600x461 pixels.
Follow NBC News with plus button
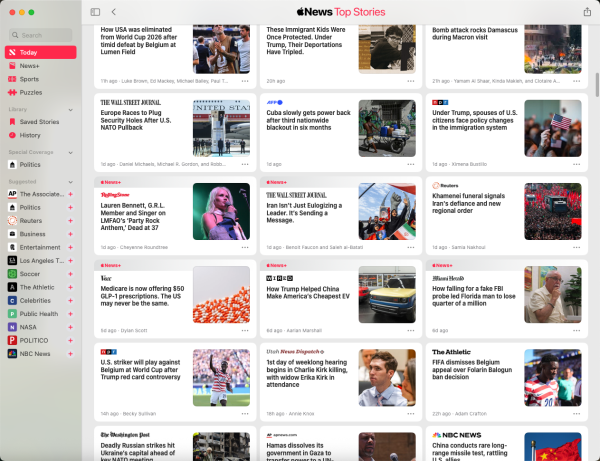click(70, 354)
